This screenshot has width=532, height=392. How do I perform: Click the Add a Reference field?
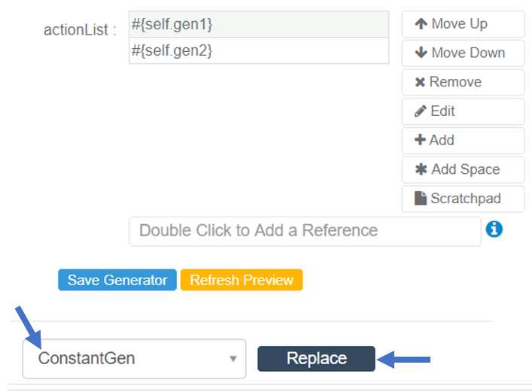coord(304,231)
